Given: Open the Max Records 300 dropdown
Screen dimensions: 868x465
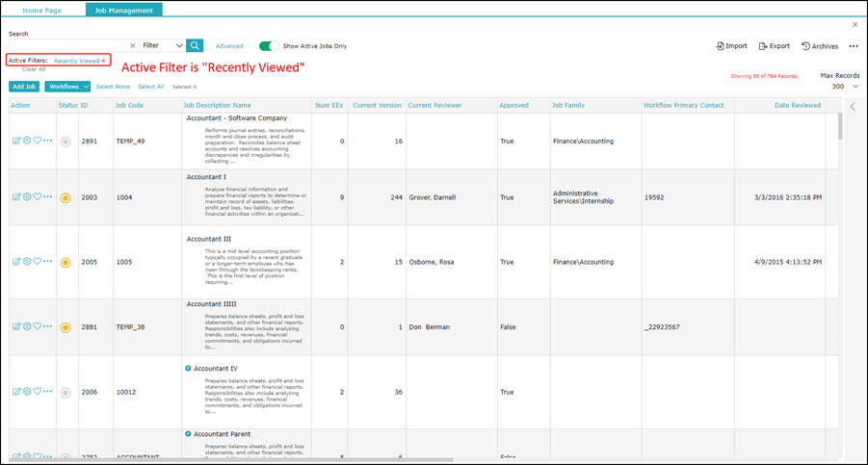Looking at the screenshot, I should [844, 87].
